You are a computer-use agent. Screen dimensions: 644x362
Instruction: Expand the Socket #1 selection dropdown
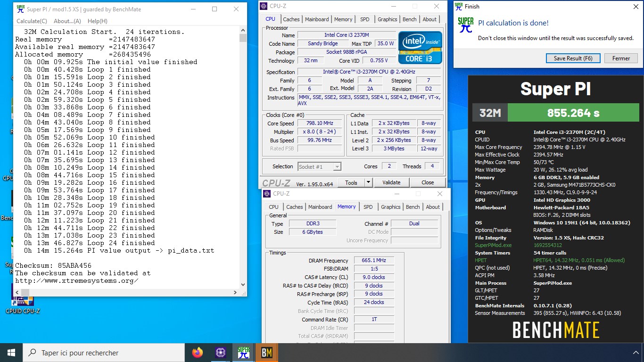click(x=337, y=166)
